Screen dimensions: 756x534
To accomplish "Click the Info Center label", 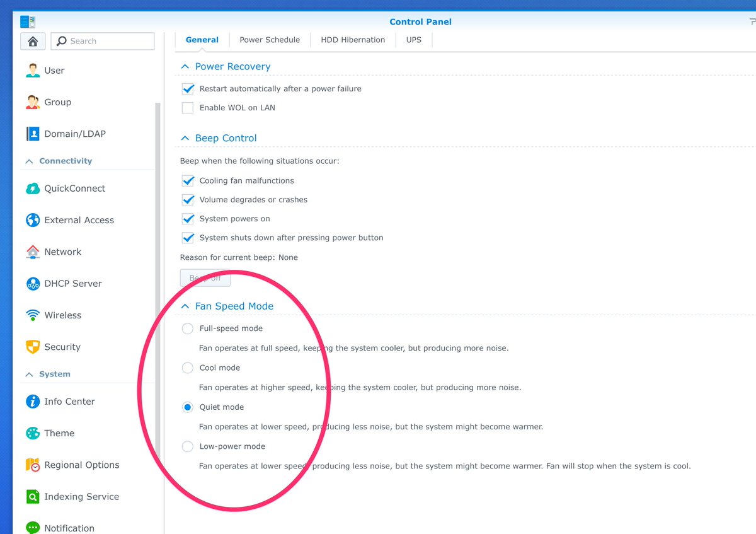I will [70, 402].
